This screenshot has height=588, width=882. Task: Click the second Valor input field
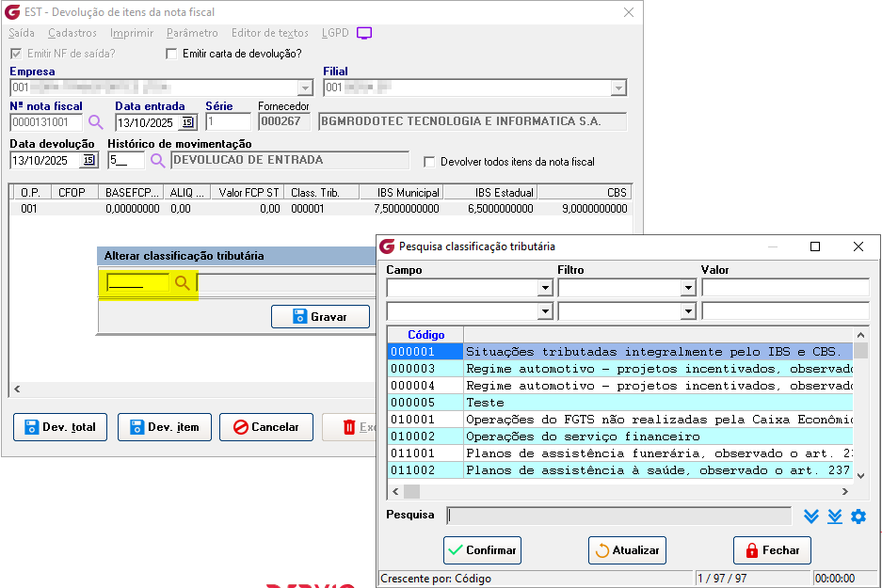click(x=785, y=310)
